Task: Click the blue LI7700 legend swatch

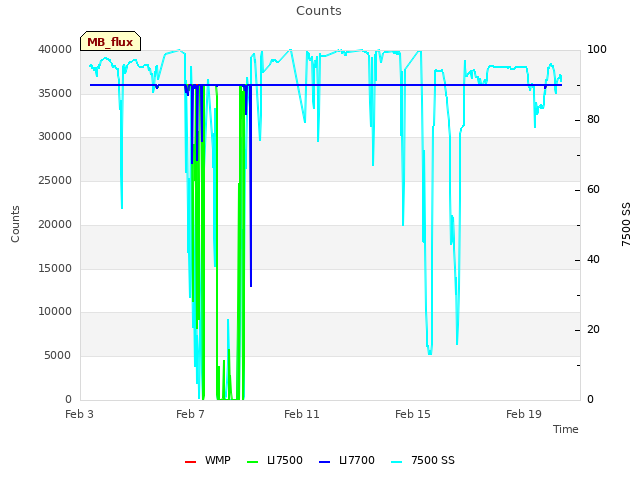Action: [x=324, y=462]
